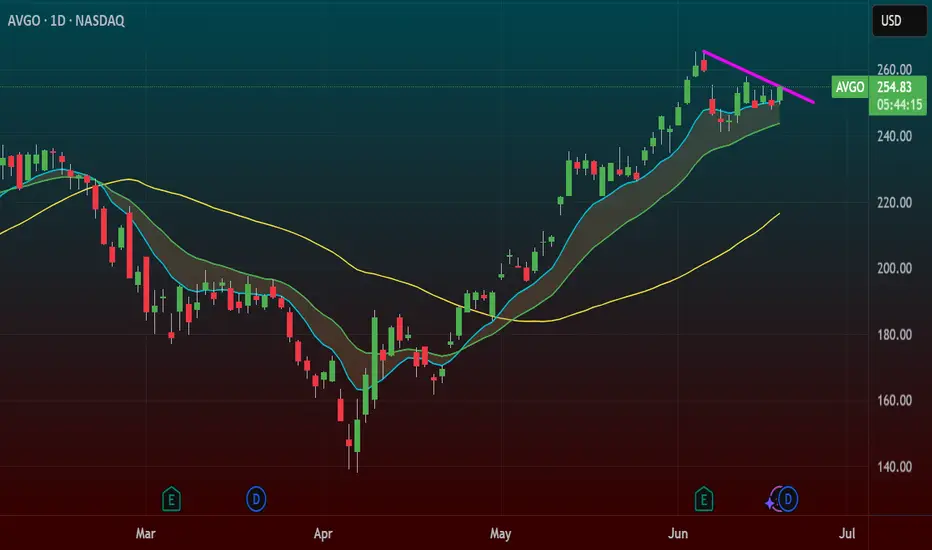The width and height of the screenshot is (932, 550).
Task: Click the AVGO · 1D · NASDAQ title
Action: (66, 21)
